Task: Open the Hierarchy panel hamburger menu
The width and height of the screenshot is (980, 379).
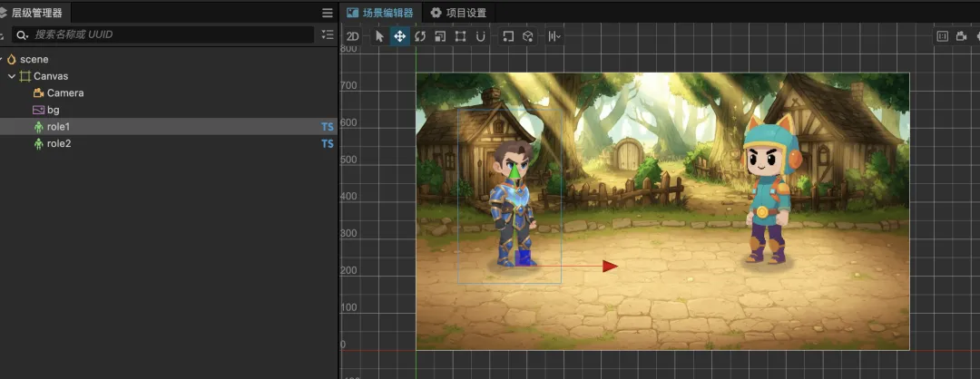Action: tap(328, 13)
